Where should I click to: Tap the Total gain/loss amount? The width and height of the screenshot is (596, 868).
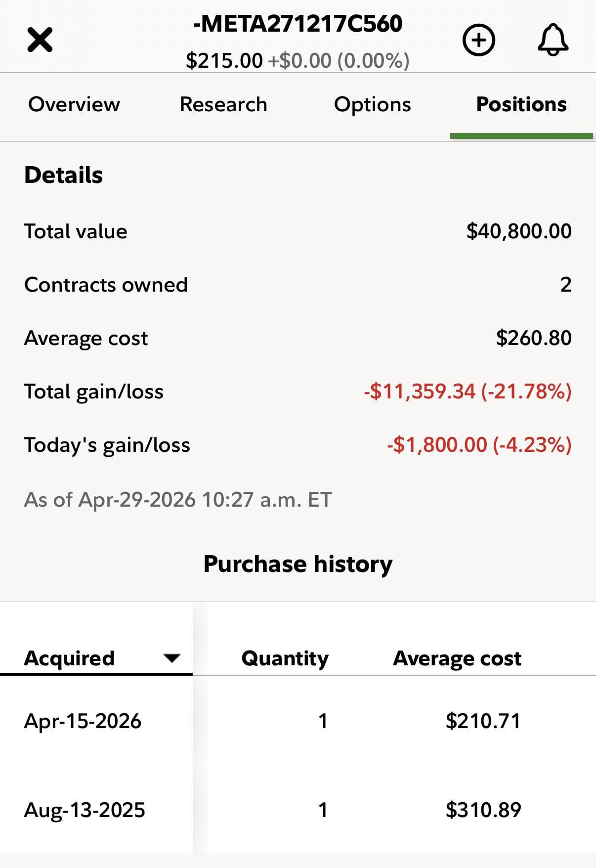(468, 391)
